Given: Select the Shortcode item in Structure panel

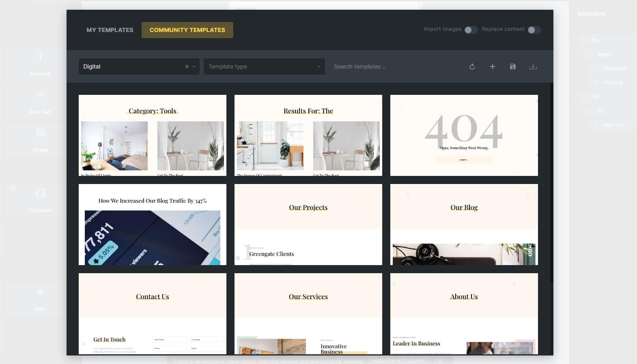Looking at the screenshot, I should click(x=615, y=69).
